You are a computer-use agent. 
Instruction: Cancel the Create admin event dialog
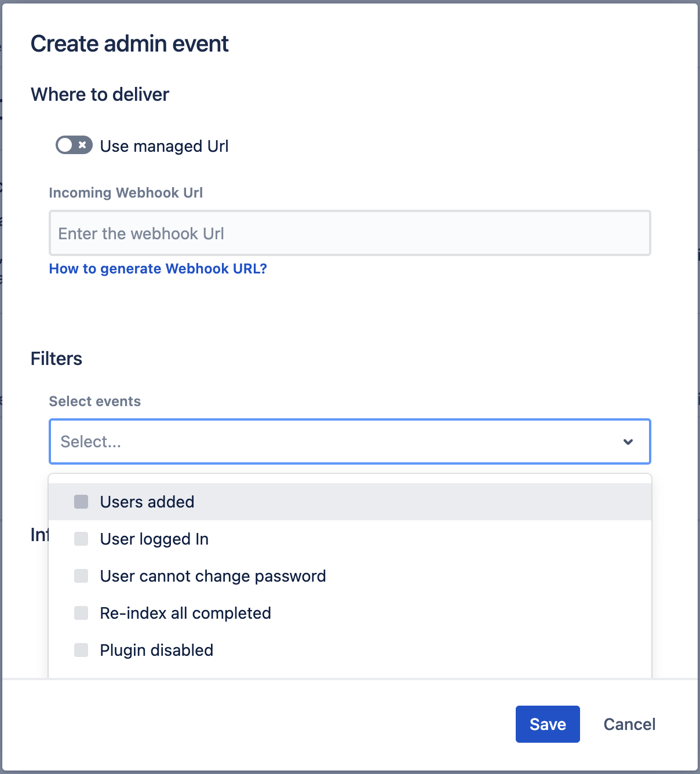point(629,724)
